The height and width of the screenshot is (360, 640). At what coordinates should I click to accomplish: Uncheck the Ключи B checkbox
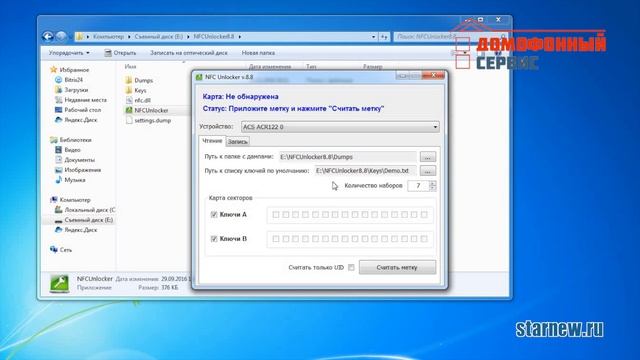[x=213, y=239]
